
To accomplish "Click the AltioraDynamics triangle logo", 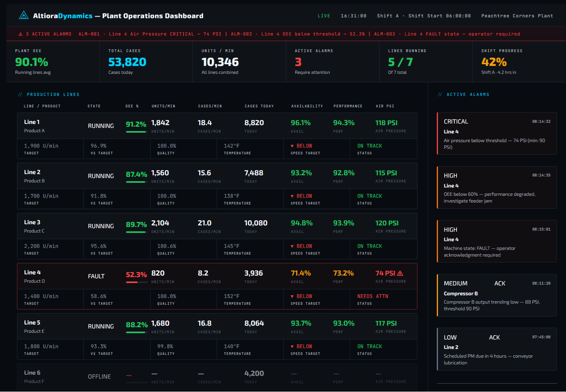I will click(24, 15).
